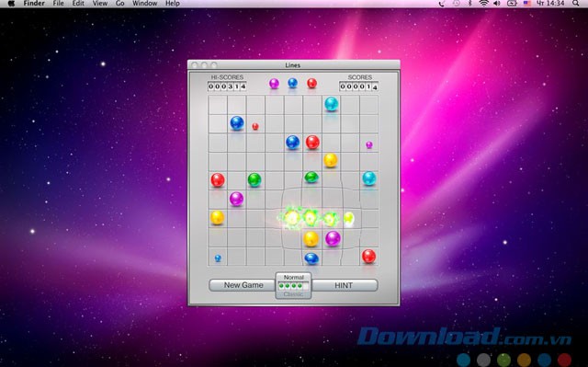The width and height of the screenshot is (588, 367).
Task: Select the yellow ball in the eighth row
Action: (x=311, y=238)
